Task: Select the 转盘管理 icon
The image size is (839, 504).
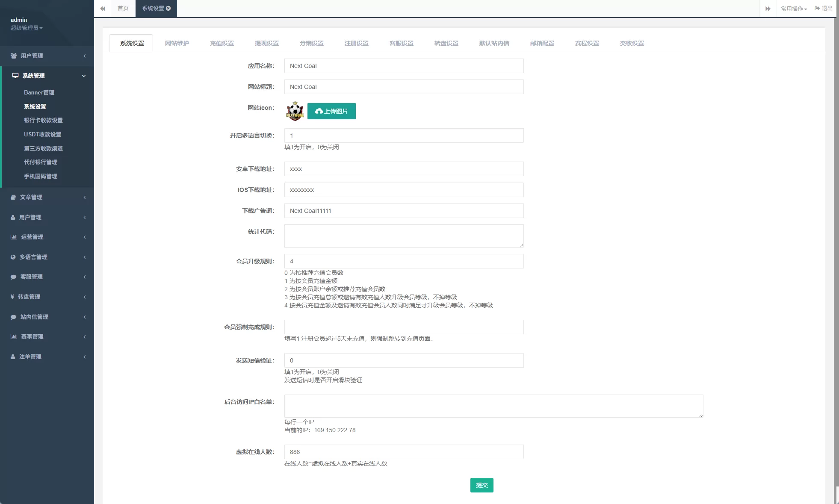Action: click(13, 297)
